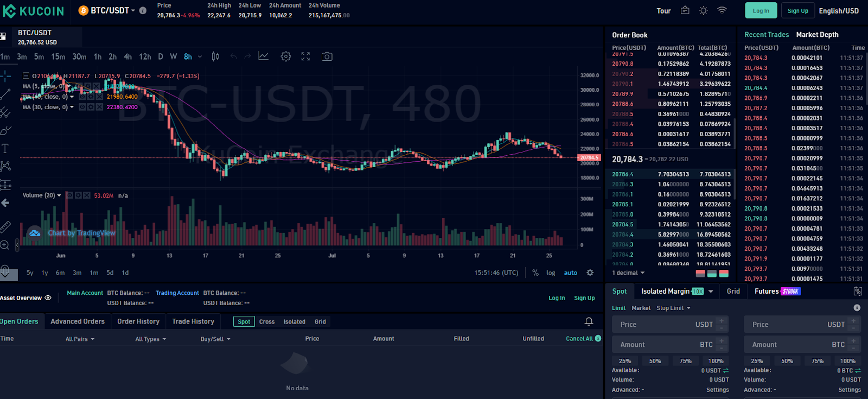Hide the Volume indicator via eye

pyautogui.click(x=69, y=195)
